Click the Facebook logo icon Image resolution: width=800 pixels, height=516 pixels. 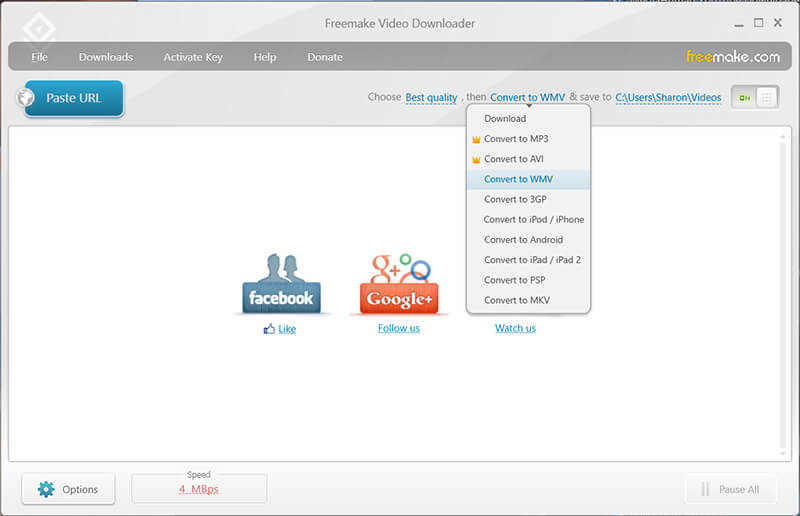(281, 284)
